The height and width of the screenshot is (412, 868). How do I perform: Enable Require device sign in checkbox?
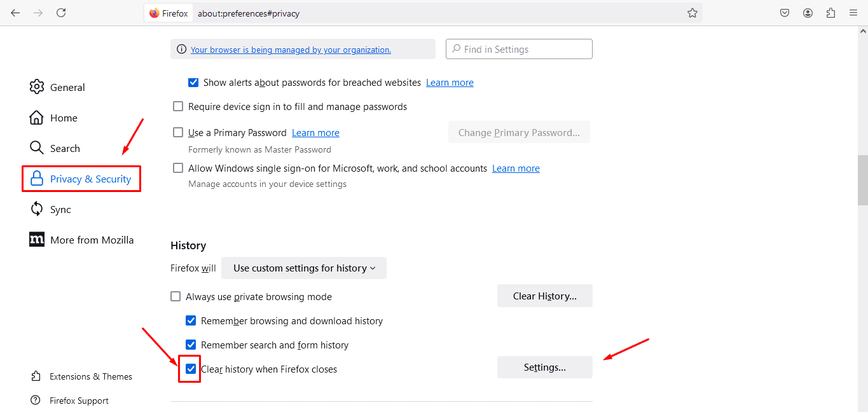coord(178,107)
